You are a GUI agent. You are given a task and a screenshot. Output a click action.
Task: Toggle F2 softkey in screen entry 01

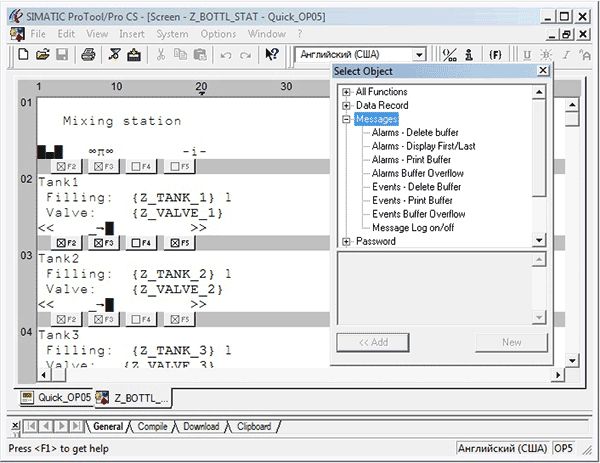pyautogui.click(x=66, y=166)
